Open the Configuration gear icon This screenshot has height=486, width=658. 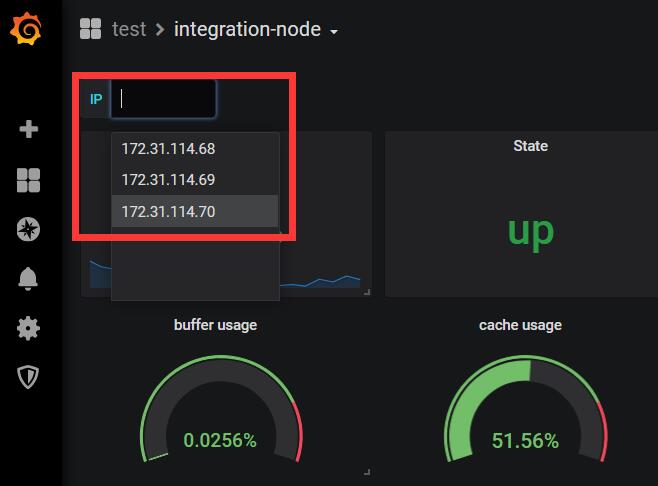point(29,328)
